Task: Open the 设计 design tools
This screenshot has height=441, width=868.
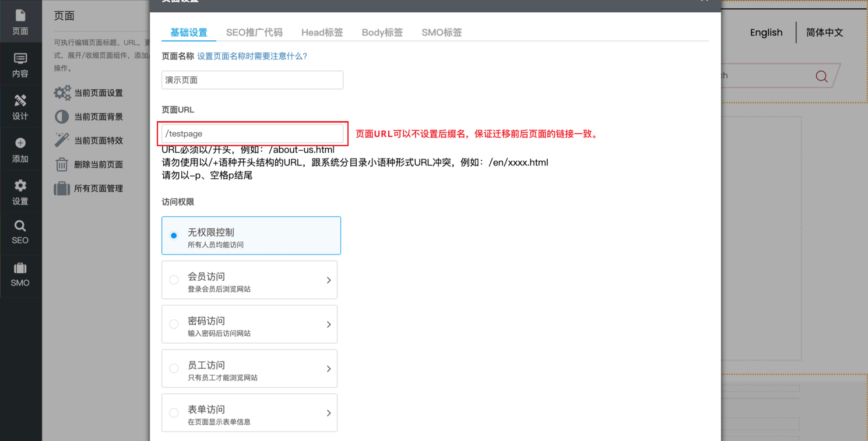Action: point(20,107)
